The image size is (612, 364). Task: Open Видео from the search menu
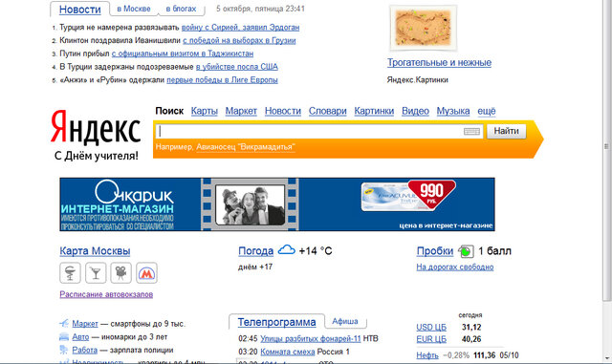(415, 111)
